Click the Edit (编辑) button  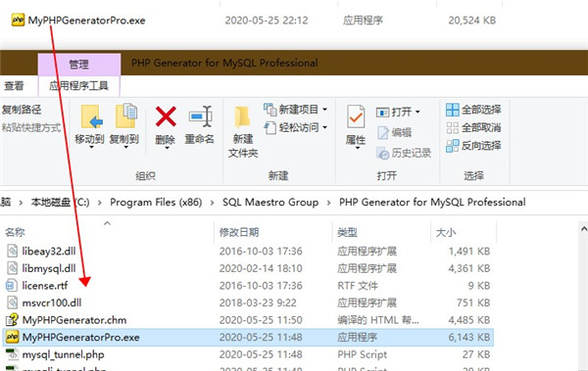[395, 132]
